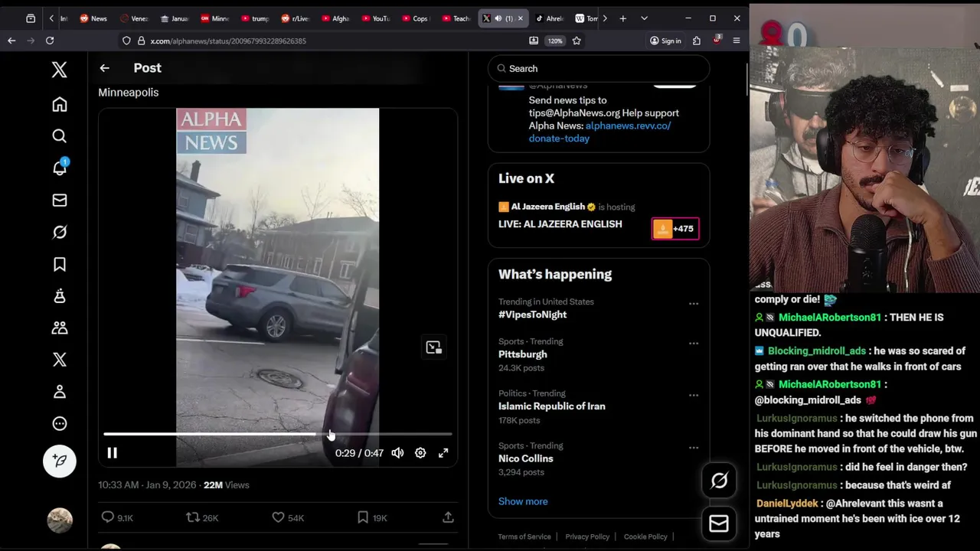Switch to the Cops browser tab

click(415, 18)
